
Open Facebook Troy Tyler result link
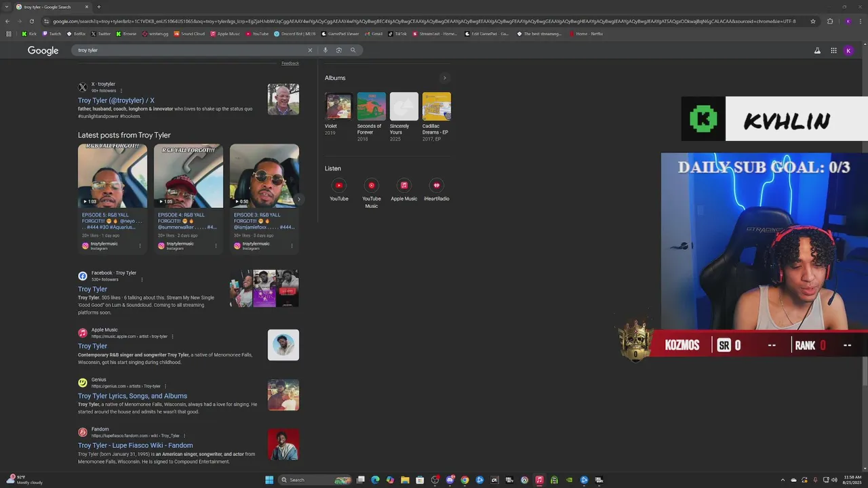pyautogui.click(x=92, y=289)
